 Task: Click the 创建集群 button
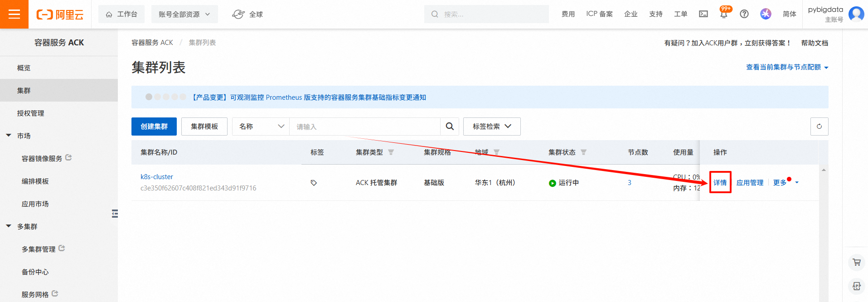click(154, 127)
